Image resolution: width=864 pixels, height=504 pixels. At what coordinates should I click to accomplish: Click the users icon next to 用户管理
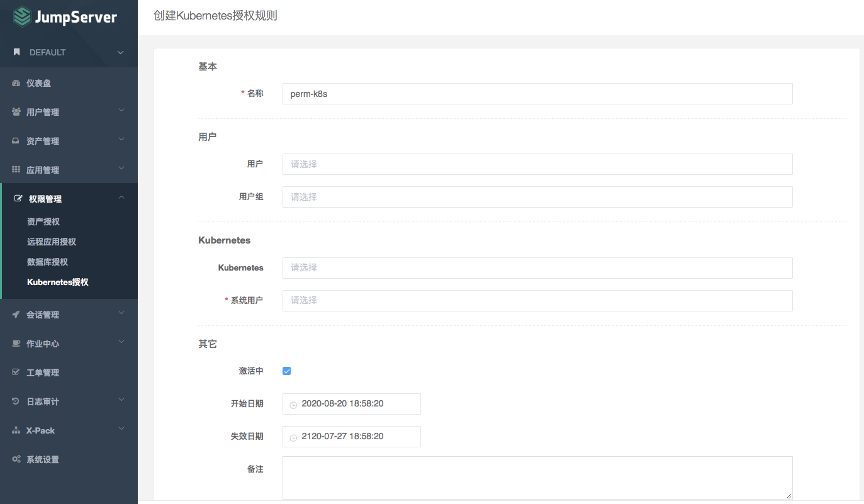click(16, 112)
